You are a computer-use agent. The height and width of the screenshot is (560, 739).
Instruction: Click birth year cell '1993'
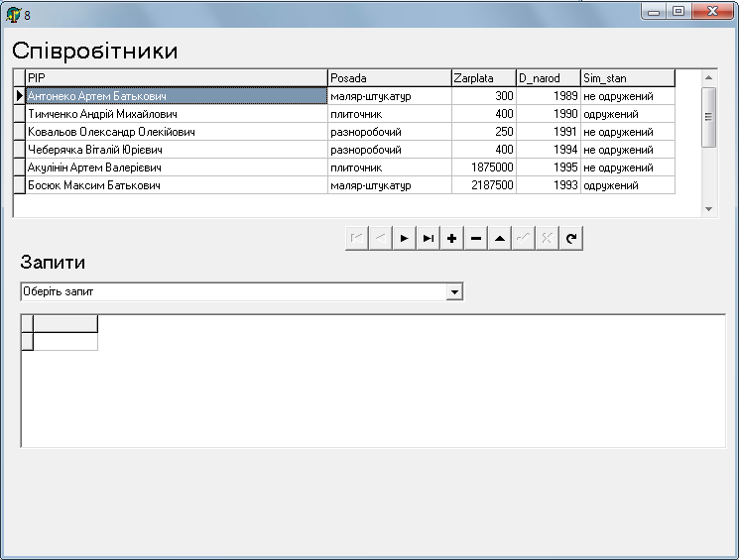point(549,185)
